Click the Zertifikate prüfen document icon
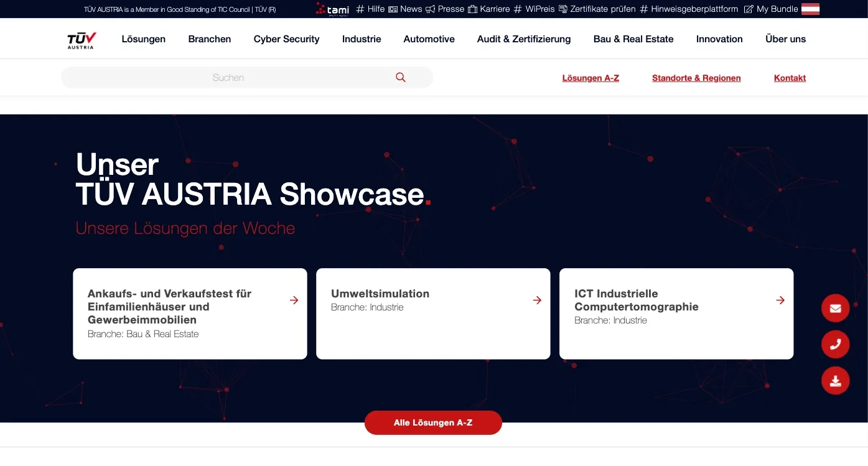Viewport: 868px width, 466px height. (x=562, y=9)
